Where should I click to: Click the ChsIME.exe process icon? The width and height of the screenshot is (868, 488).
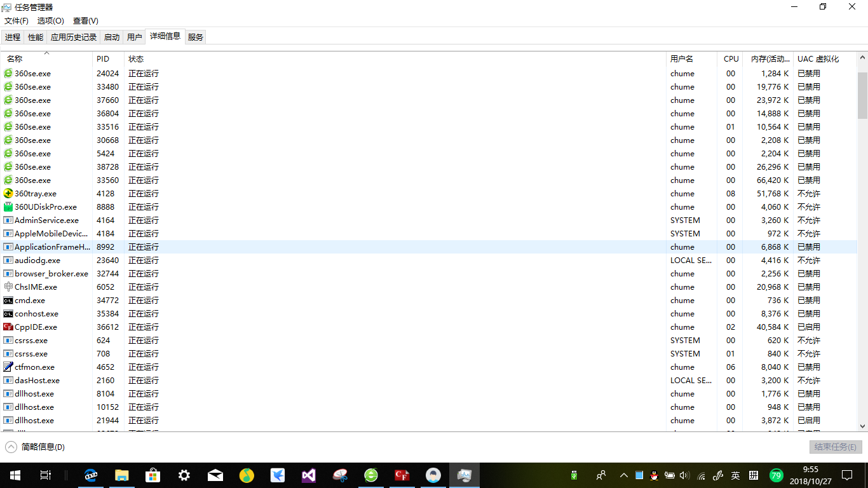point(8,287)
